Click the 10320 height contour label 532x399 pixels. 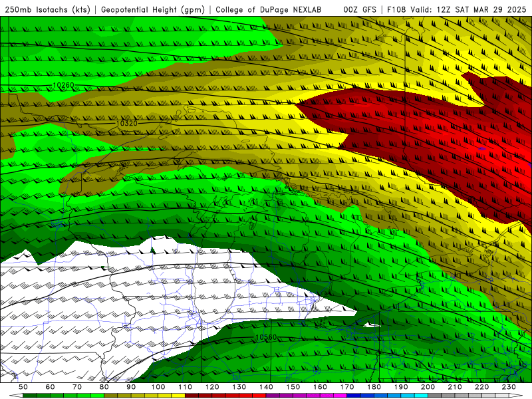click(x=127, y=123)
